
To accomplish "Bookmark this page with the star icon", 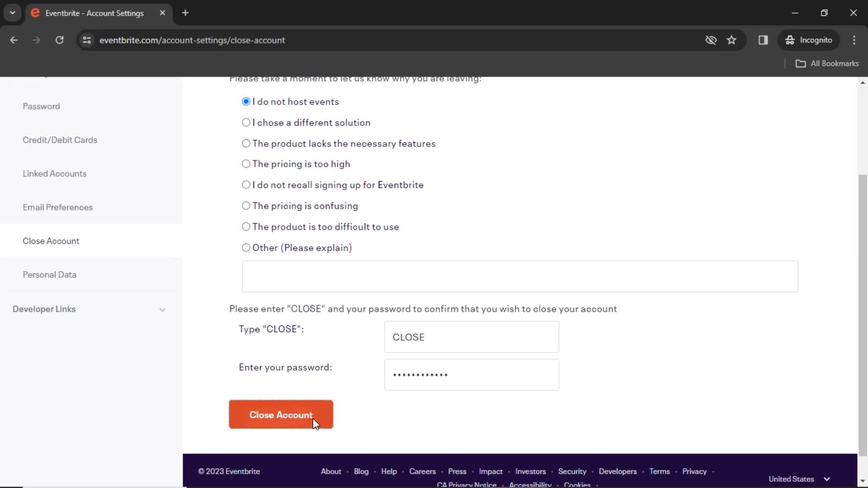I will click(731, 40).
